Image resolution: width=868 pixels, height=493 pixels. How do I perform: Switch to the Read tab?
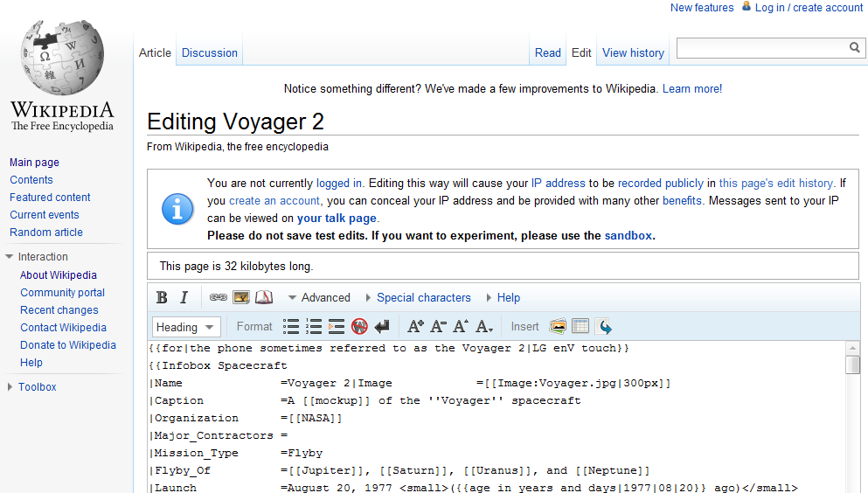[x=548, y=53]
